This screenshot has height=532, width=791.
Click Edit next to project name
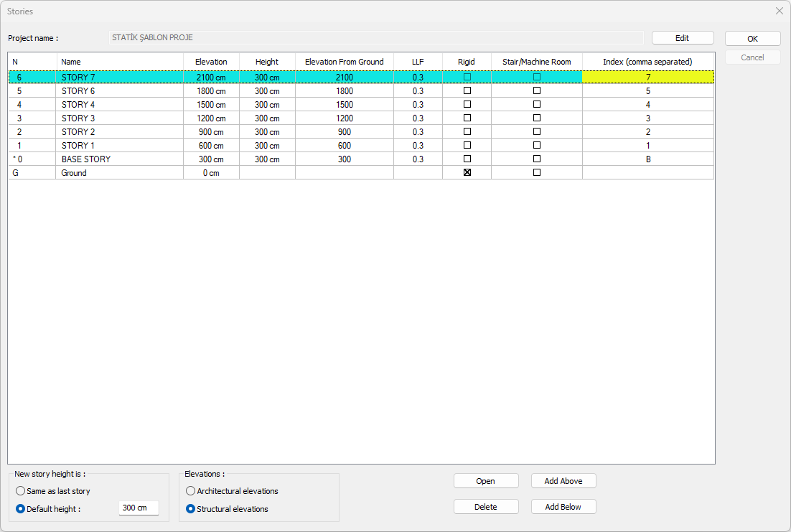pos(683,38)
